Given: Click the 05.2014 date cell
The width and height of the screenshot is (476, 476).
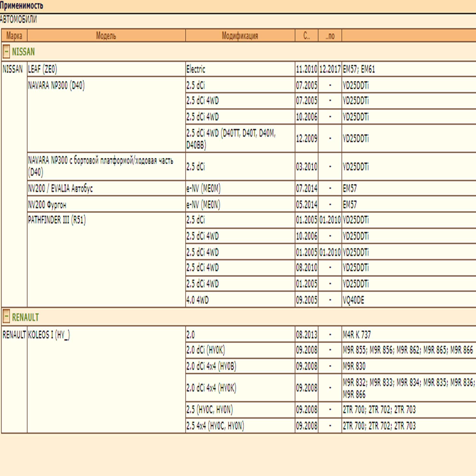Looking at the screenshot, I should 307,204.
